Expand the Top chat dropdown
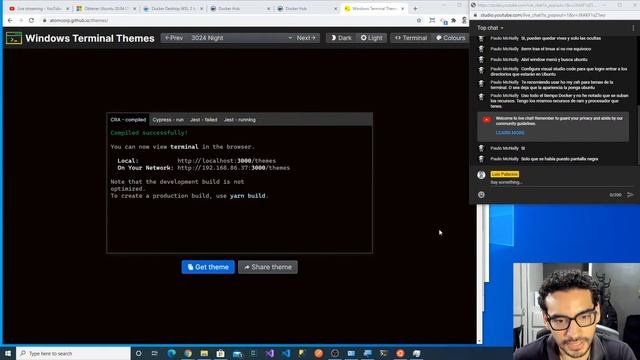The height and width of the screenshot is (360, 640). click(x=490, y=28)
